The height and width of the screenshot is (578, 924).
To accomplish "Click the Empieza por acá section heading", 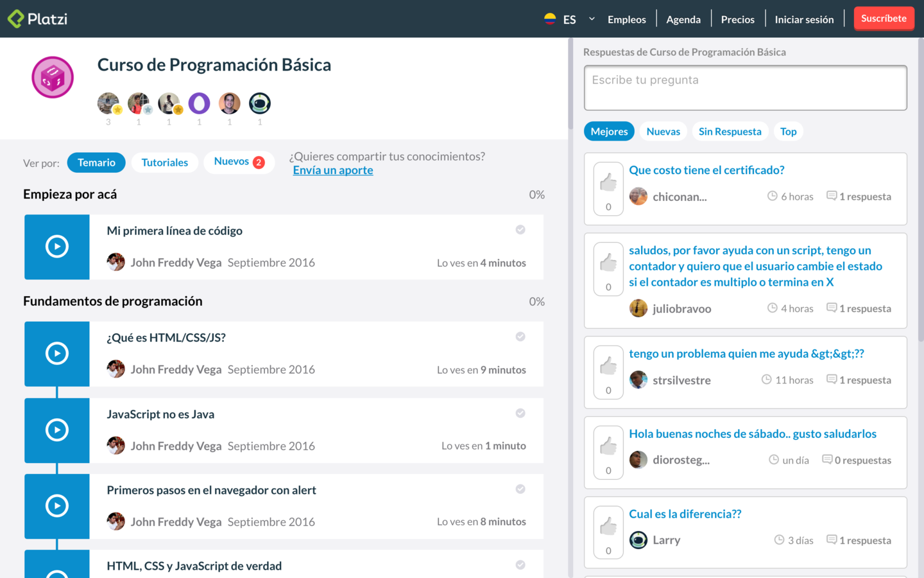I will click(70, 195).
